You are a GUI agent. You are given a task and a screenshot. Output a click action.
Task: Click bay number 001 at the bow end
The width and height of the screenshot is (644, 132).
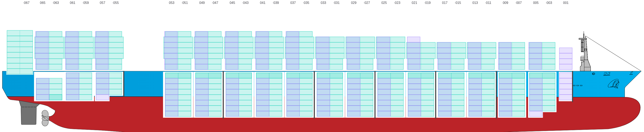click(565, 3)
